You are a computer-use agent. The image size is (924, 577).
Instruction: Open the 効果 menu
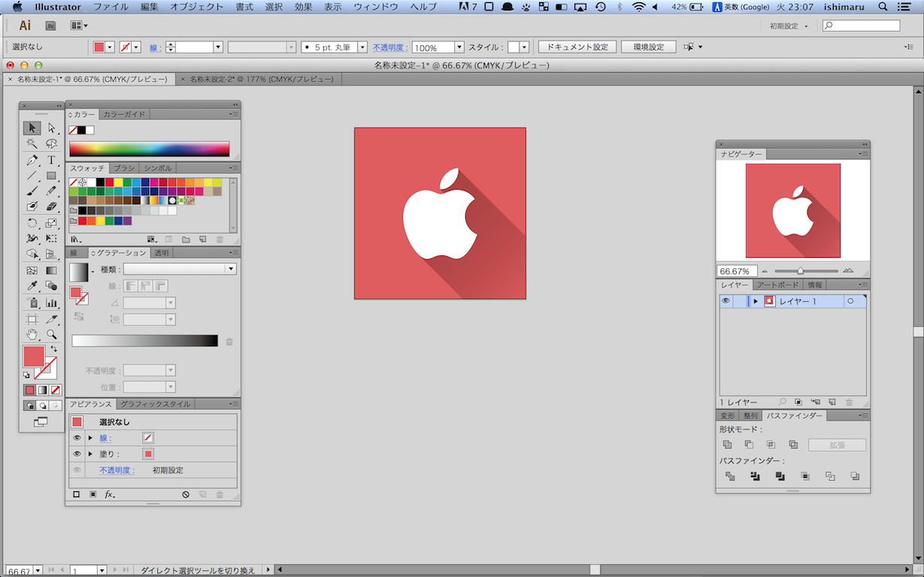click(x=303, y=7)
